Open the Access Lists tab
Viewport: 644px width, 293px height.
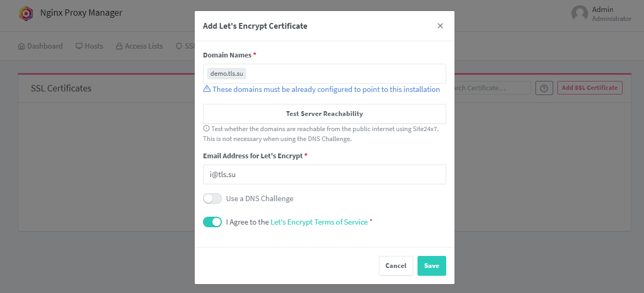(139, 46)
